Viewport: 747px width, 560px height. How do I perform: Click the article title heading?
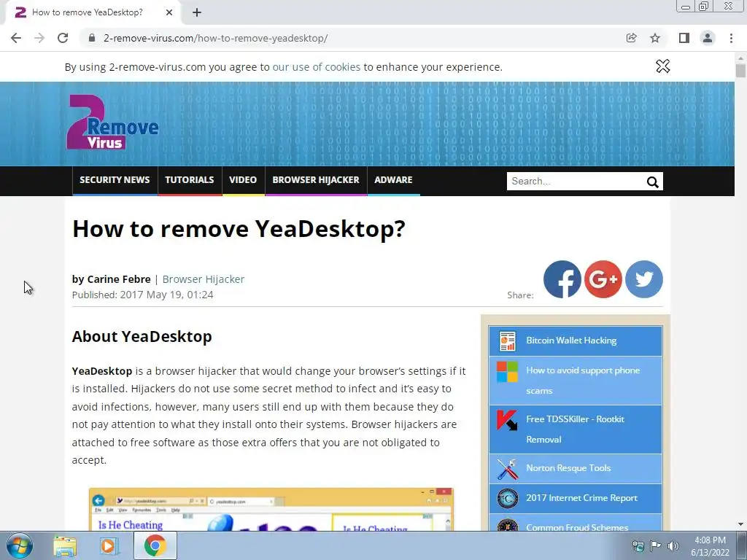click(239, 228)
